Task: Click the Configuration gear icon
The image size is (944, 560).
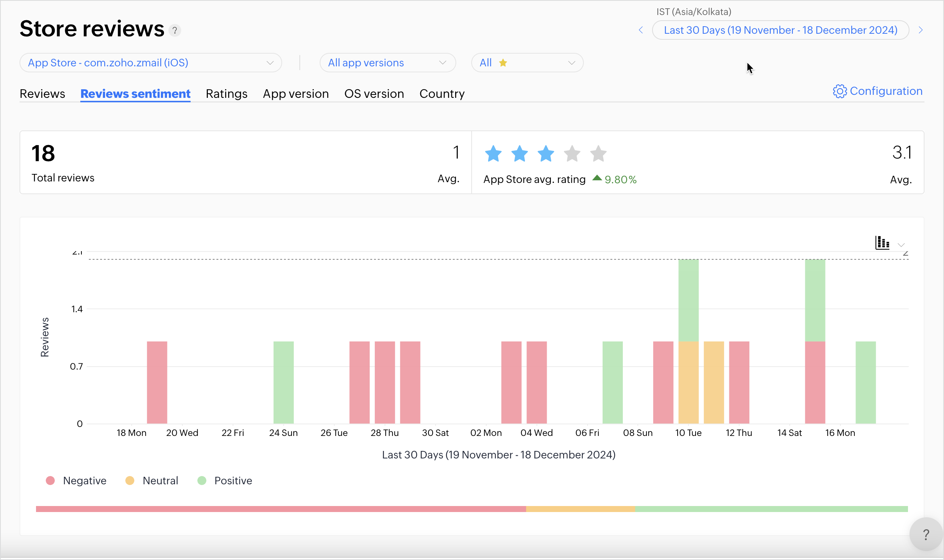Action: 839,91
